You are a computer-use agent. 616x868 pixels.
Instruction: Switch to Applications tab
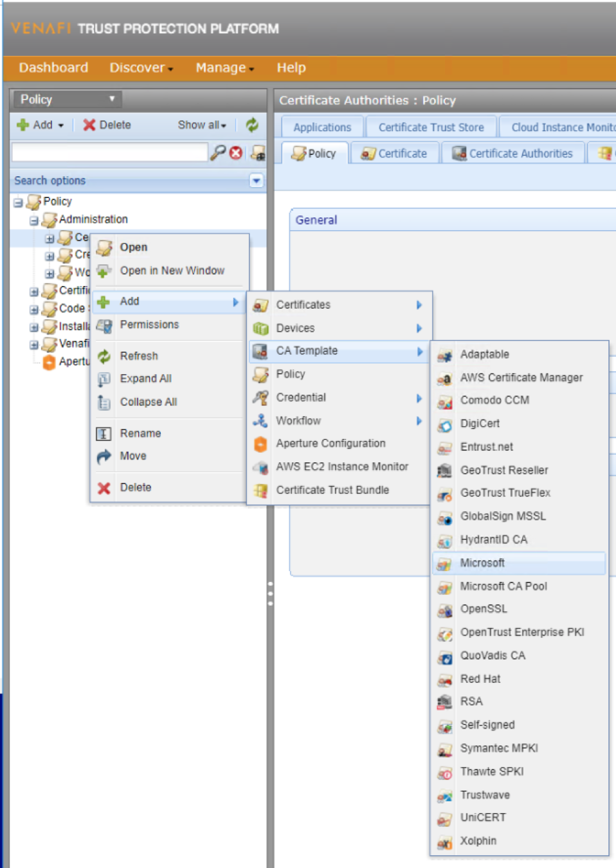pyautogui.click(x=322, y=127)
